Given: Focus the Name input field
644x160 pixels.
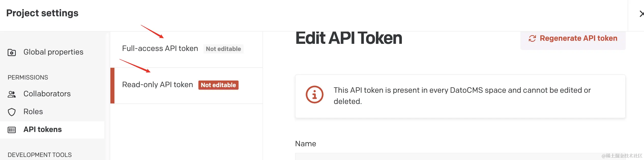Looking at the screenshot, I should pos(458,156).
